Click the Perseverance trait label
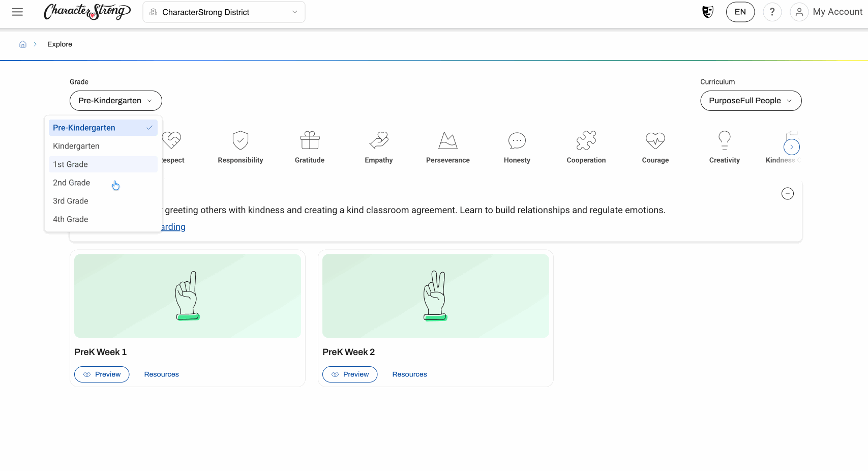Screen dimensions: 868x471 click(x=448, y=160)
